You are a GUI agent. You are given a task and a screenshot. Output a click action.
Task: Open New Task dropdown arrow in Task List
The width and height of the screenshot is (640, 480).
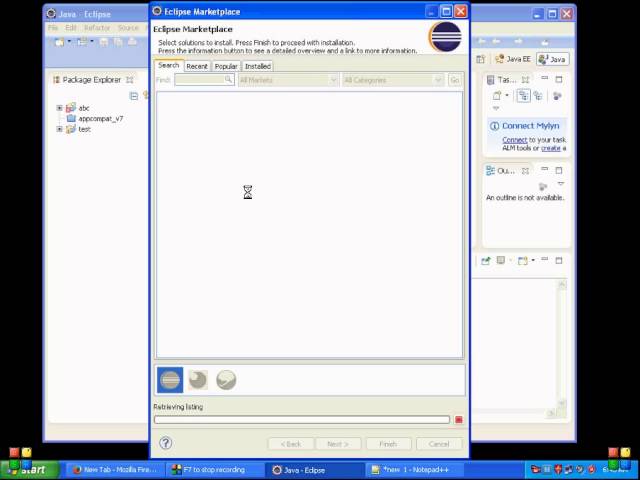pyautogui.click(x=507, y=96)
